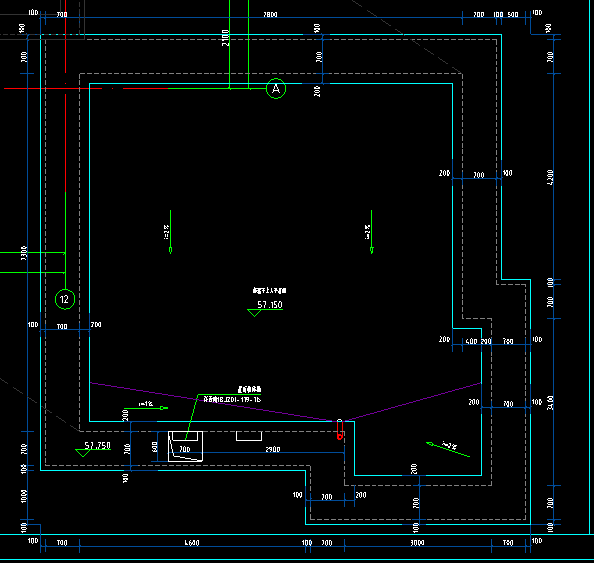Select the elevation value 57.150
Image resolution: width=594 pixels, height=563 pixels.
coord(270,305)
